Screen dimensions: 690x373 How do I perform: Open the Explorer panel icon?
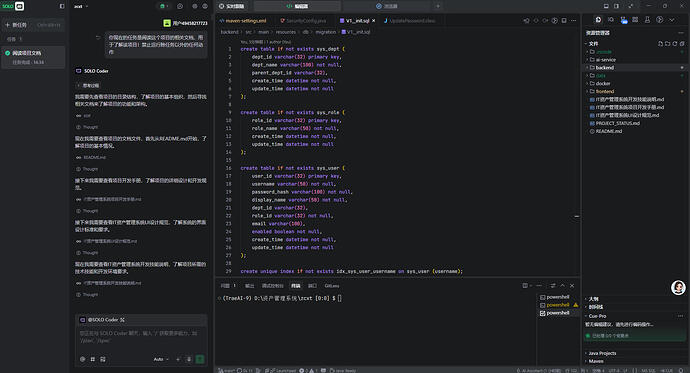click(x=598, y=20)
